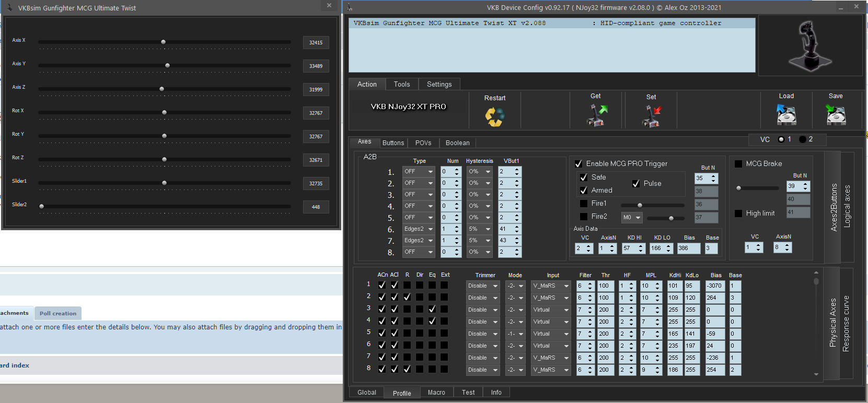This screenshot has height=403, width=868.
Task: Click the Load disk icon
Action: [786, 114]
